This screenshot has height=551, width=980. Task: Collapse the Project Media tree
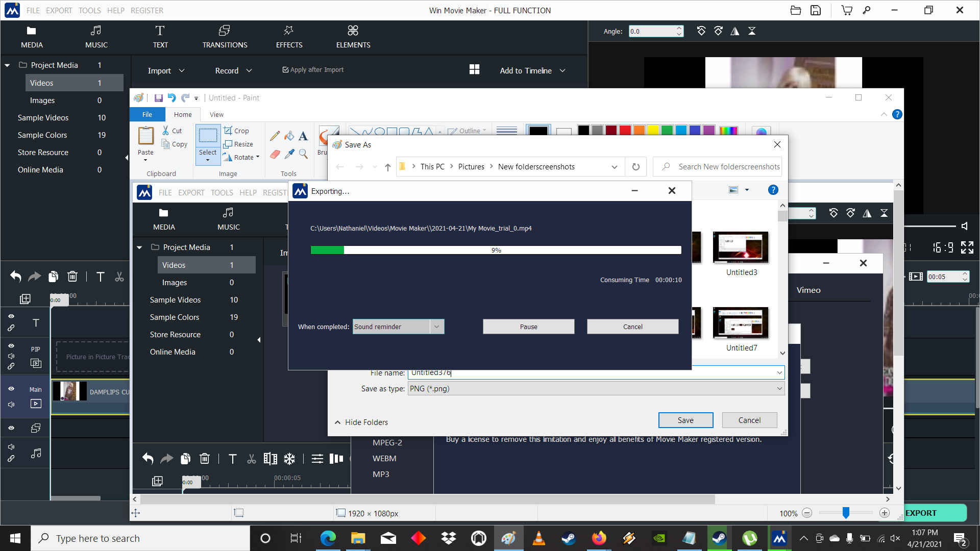tap(8, 65)
